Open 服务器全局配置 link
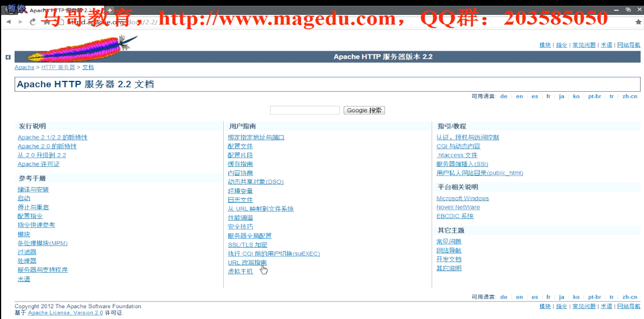644x319 pixels. click(x=250, y=236)
